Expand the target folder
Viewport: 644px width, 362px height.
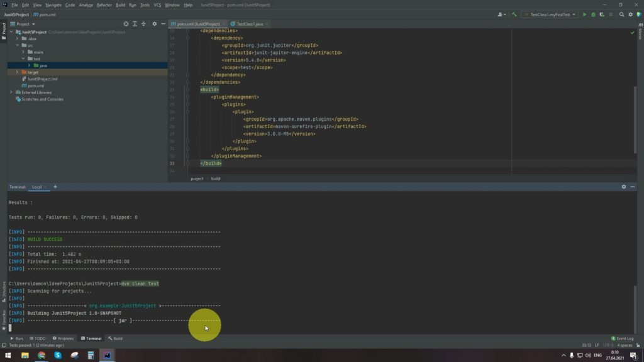pos(17,72)
